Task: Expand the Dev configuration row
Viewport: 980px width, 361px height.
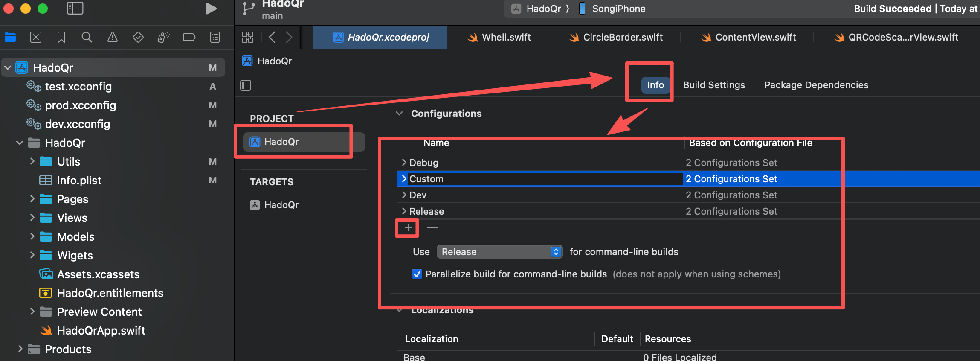Action: click(404, 195)
